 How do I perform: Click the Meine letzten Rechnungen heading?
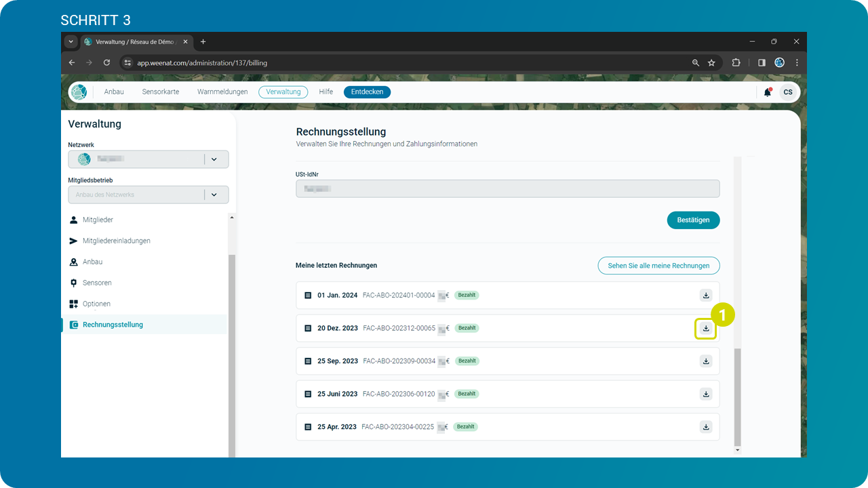[x=336, y=266]
